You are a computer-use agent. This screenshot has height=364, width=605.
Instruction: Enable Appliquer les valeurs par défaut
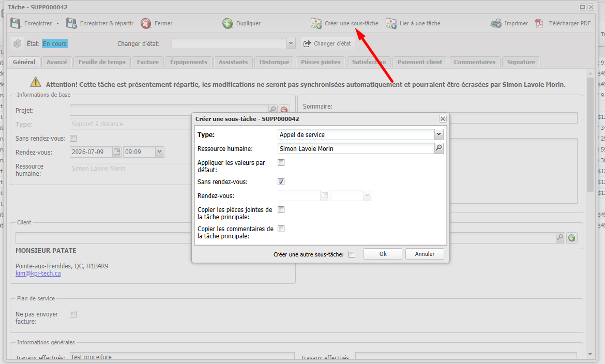coord(281,163)
